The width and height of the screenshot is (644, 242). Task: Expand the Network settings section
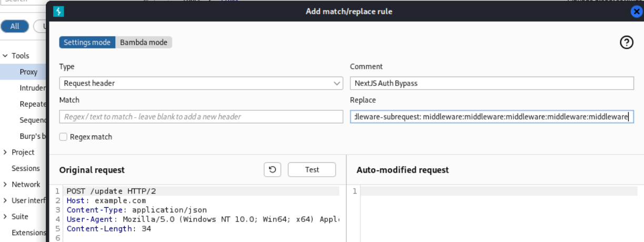point(5,185)
